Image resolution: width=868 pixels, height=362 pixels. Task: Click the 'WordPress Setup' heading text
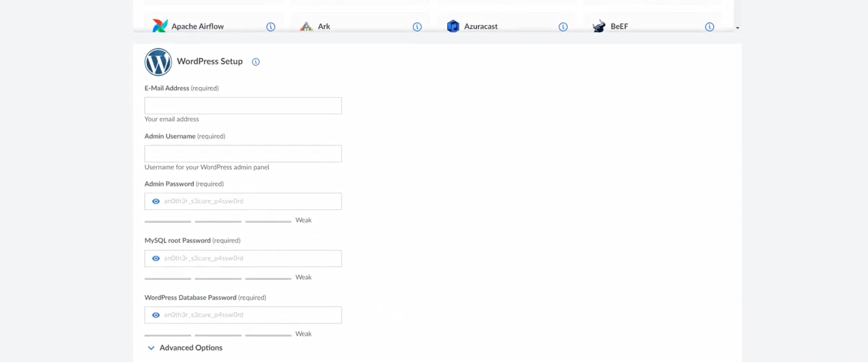click(x=210, y=61)
